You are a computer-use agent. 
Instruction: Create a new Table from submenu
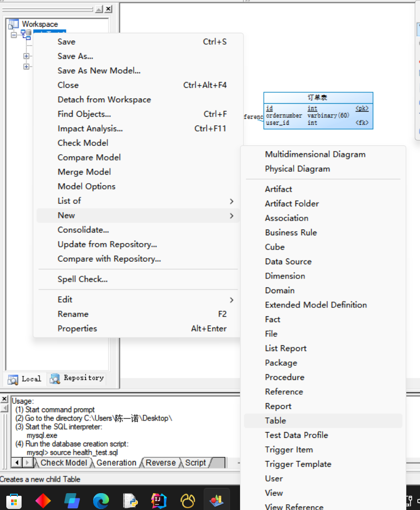[x=323, y=421]
